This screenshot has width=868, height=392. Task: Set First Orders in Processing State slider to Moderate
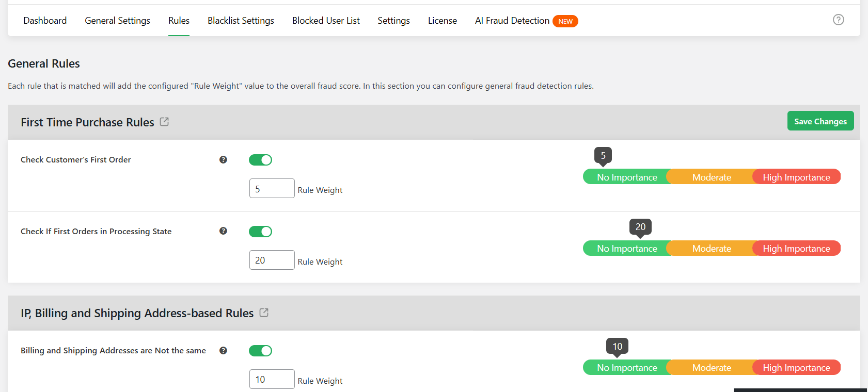click(x=712, y=248)
